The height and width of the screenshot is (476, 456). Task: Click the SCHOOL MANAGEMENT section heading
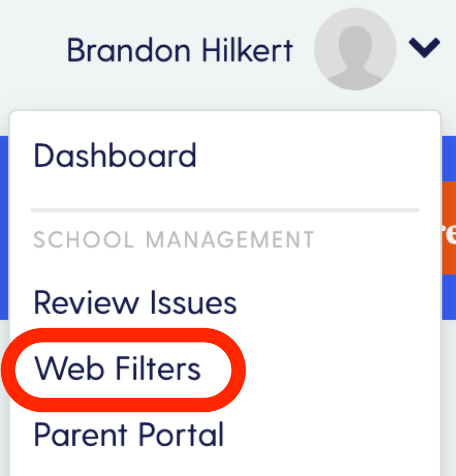[173, 239]
